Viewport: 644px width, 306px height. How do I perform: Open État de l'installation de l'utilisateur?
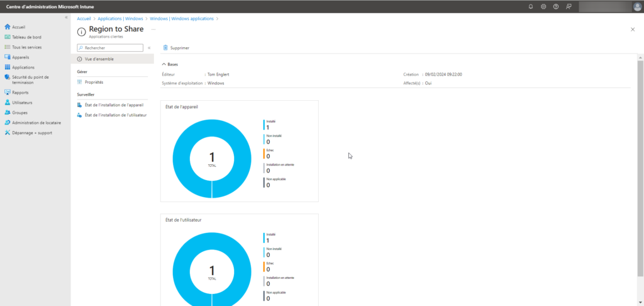coord(116,115)
